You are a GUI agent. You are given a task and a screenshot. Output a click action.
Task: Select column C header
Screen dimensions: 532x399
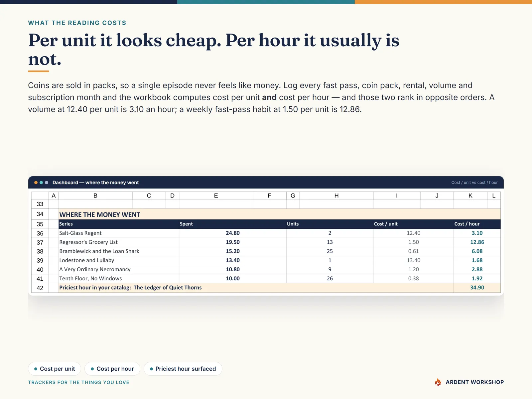point(149,196)
